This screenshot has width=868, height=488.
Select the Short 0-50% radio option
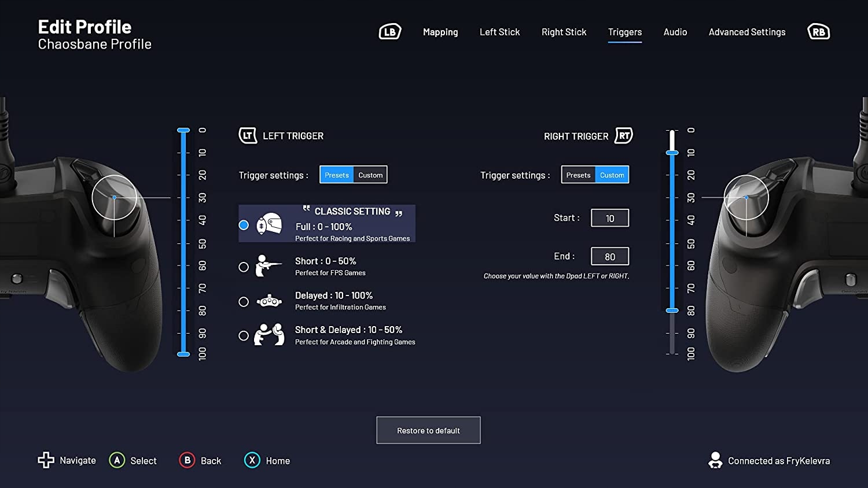point(244,267)
